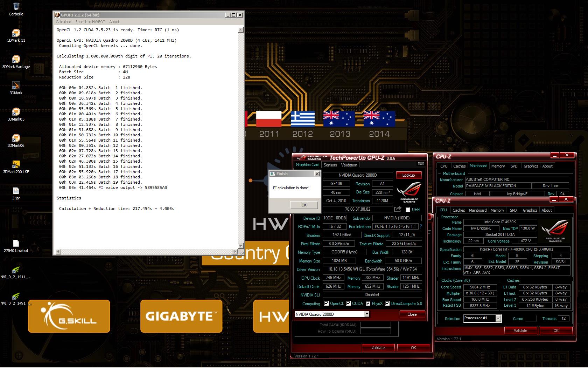Image resolution: width=588 pixels, height=368 pixels.
Task: Click the ROG logo in GPU-Z
Action: click(x=409, y=192)
